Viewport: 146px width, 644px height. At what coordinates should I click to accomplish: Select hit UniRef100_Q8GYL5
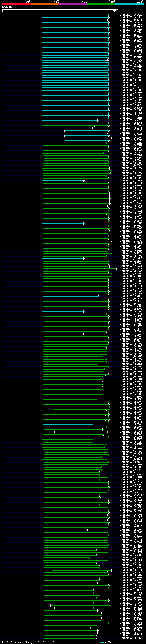click(x=131, y=50)
